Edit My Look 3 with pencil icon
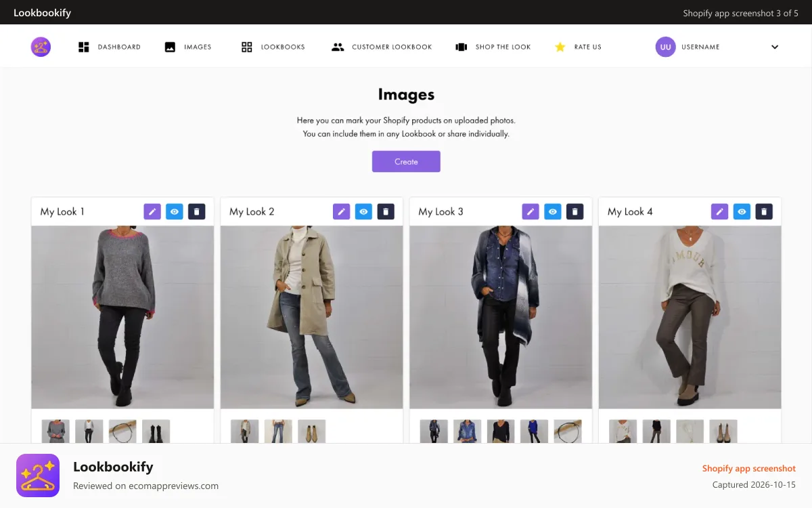 pyautogui.click(x=531, y=211)
